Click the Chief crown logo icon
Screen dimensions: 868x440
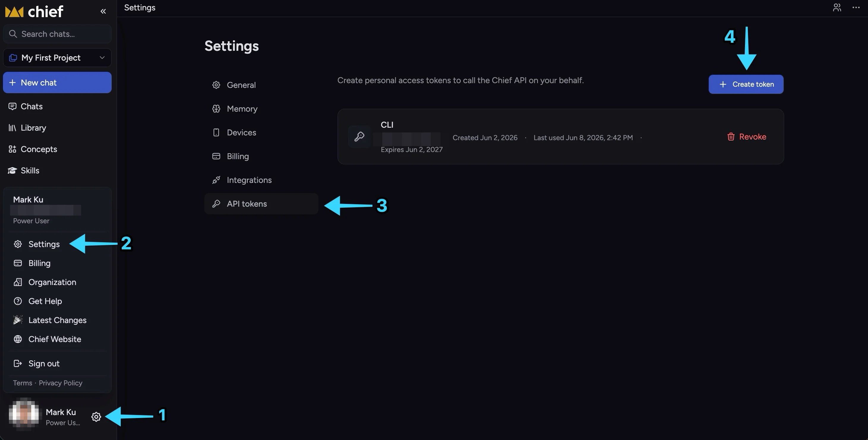click(x=14, y=12)
